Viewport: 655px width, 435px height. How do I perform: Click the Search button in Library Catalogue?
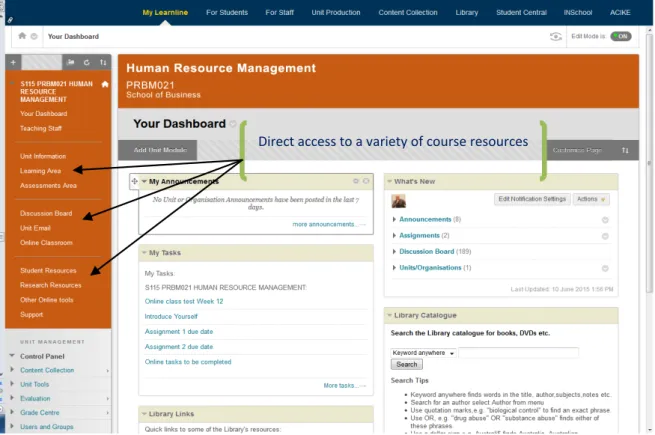pyautogui.click(x=406, y=364)
